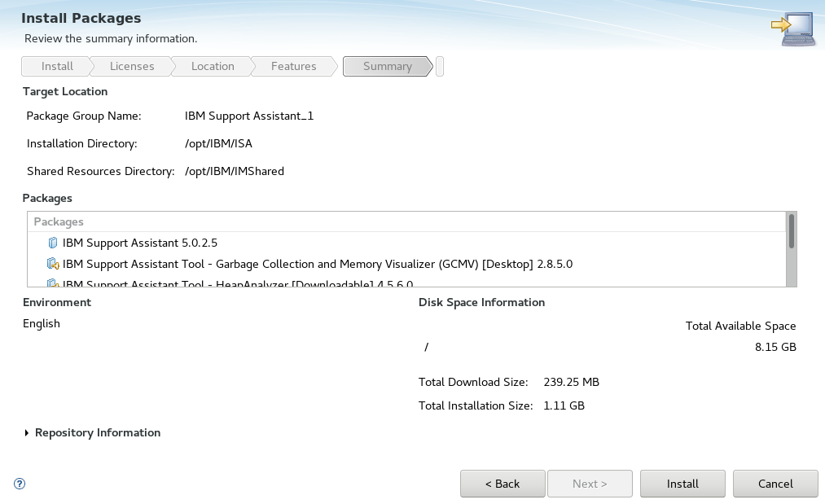Click the IBM Support Assistant 5.0.2.5 package icon
The height and width of the screenshot is (504, 825).
(x=53, y=243)
